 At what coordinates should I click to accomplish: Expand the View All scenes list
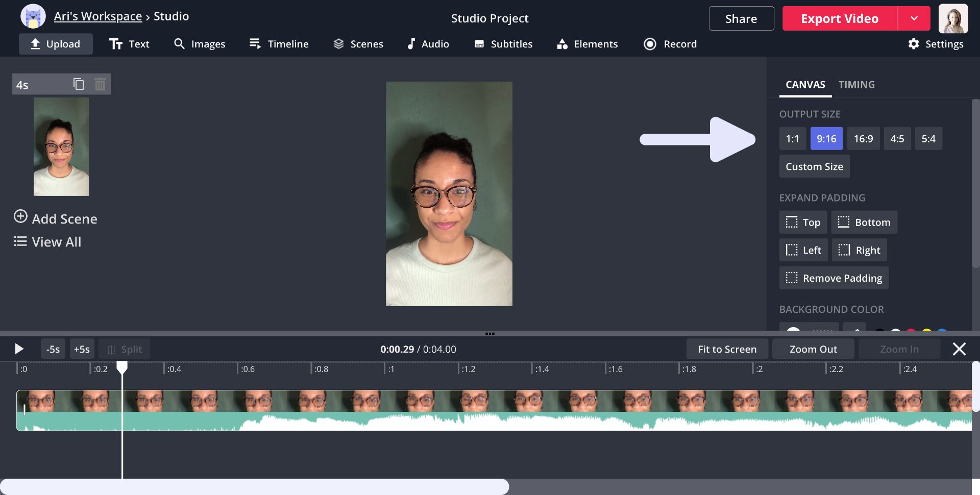coord(47,242)
